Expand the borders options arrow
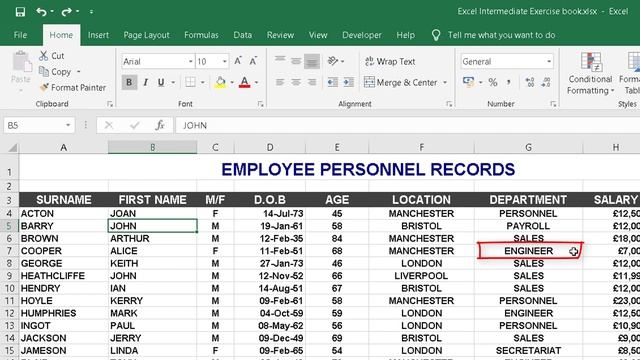 [202, 82]
